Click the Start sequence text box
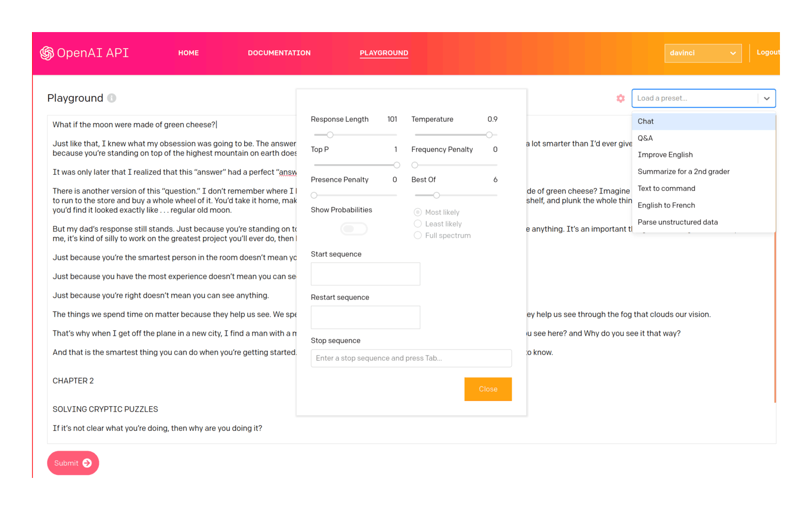The image size is (812, 510). 365,274
